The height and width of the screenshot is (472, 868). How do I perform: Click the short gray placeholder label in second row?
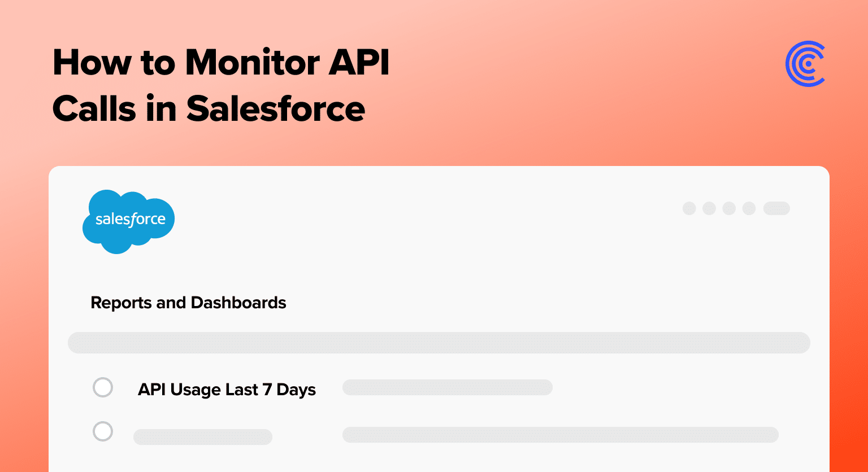click(203, 437)
